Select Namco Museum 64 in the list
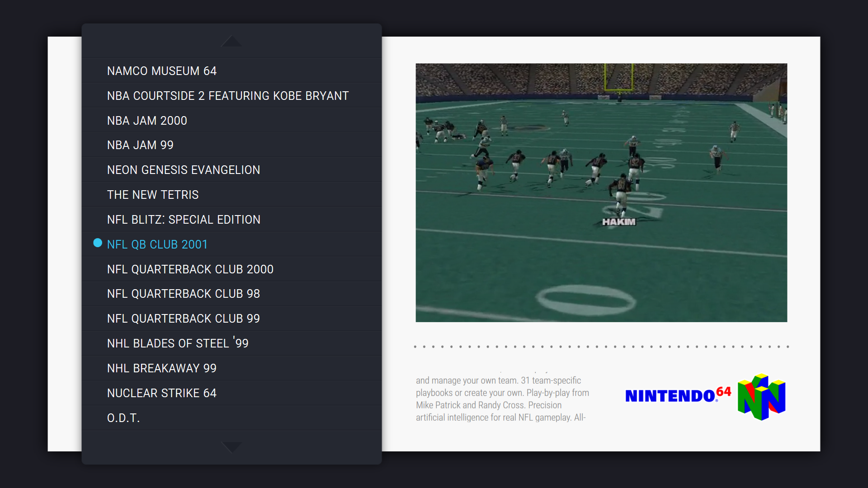Screen dimensions: 868x488 point(231,70)
